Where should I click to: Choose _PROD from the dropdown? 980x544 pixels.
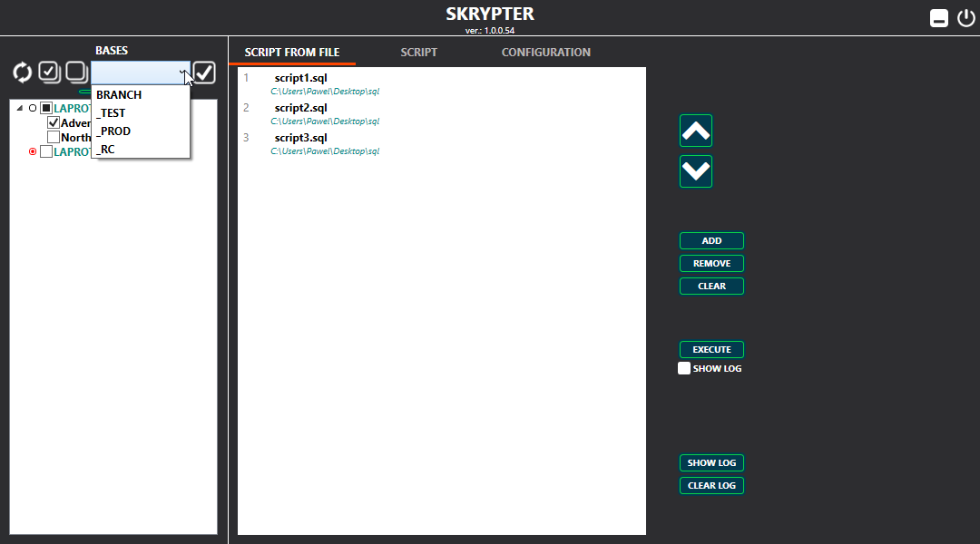click(x=141, y=131)
